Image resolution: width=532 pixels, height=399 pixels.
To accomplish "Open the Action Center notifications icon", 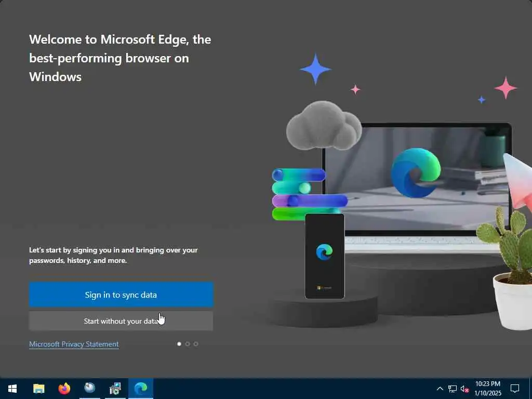I will (515, 389).
